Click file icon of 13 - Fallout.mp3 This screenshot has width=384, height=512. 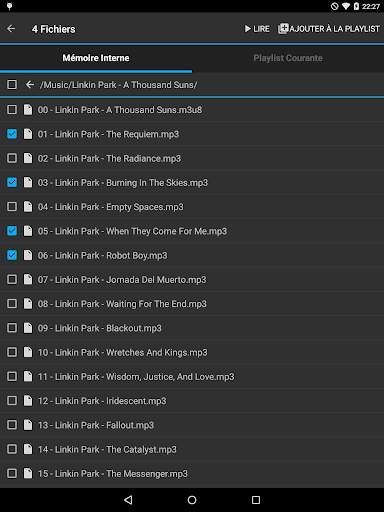tap(28, 425)
